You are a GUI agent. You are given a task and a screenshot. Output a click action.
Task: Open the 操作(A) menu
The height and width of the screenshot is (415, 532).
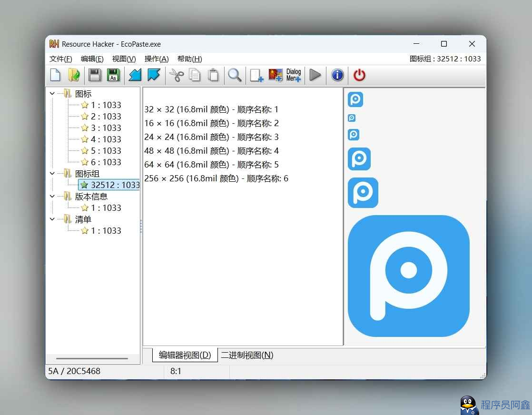pos(157,59)
